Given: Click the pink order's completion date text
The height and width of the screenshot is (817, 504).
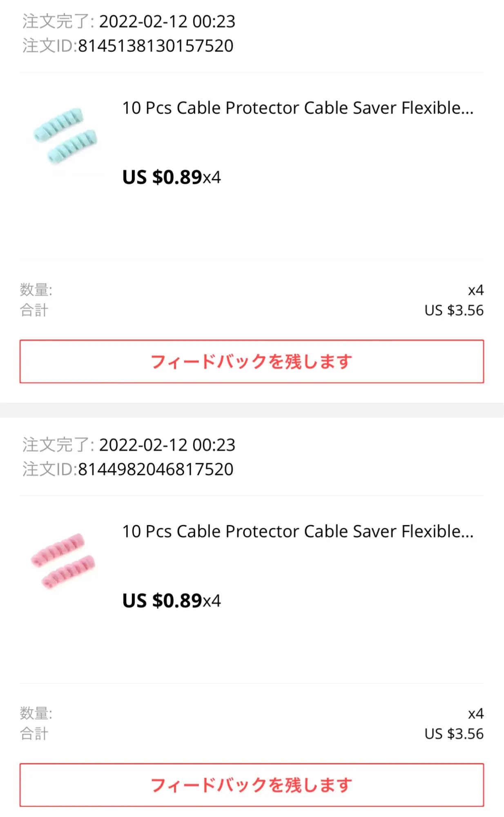Looking at the screenshot, I should click(x=167, y=445).
